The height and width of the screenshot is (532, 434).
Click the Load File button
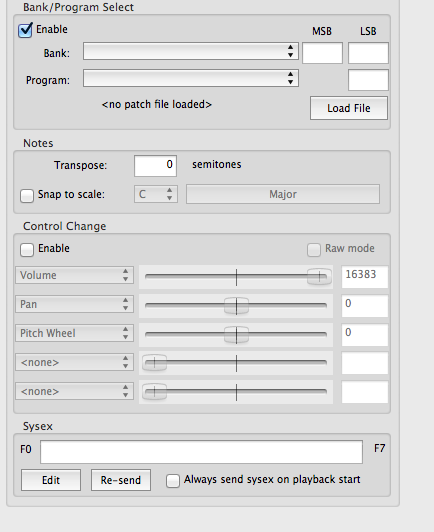pos(349,108)
